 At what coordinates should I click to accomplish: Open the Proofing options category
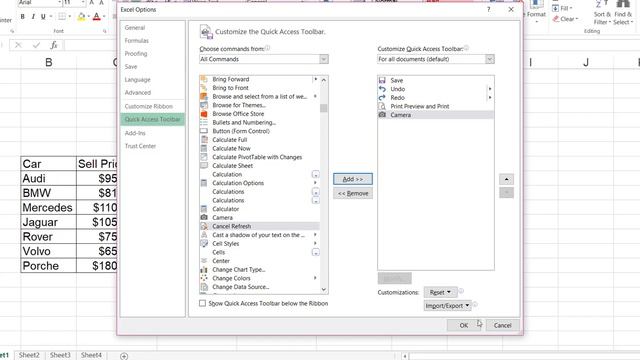click(136, 53)
